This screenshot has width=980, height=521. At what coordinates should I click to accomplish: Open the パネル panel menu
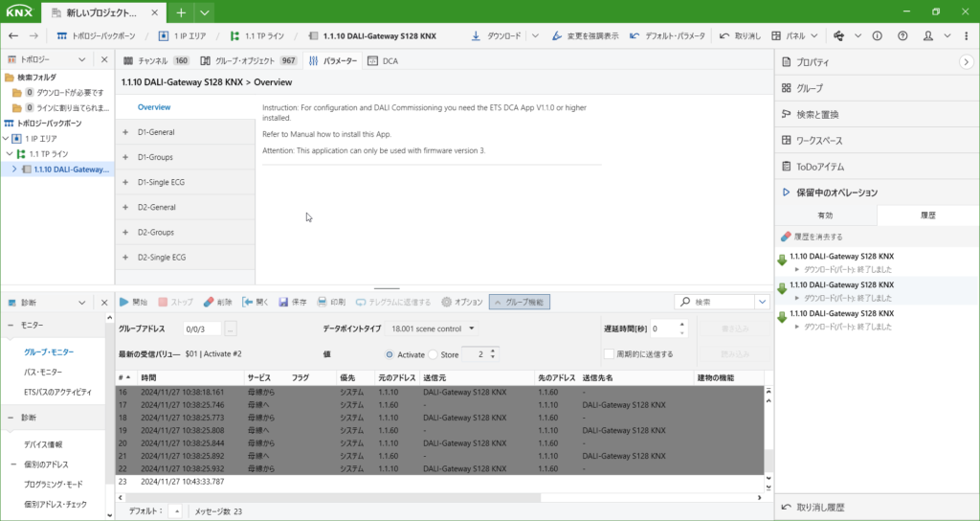pyautogui.click(x=795, y=36)
